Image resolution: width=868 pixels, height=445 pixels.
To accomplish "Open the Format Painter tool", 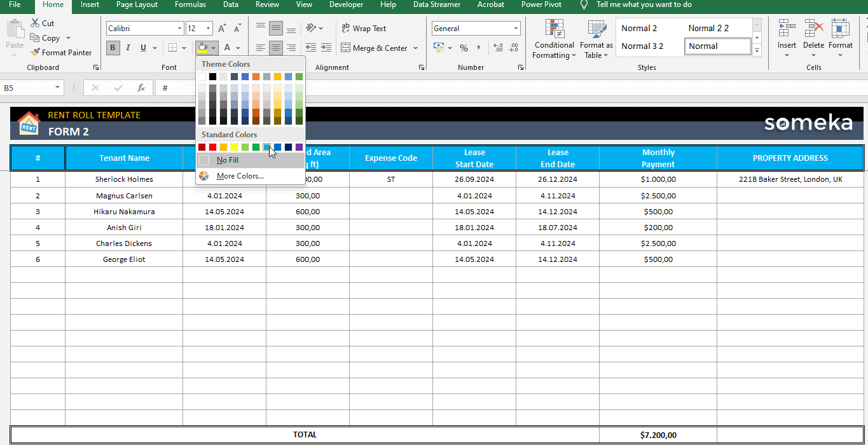I will tap(62, 52).
